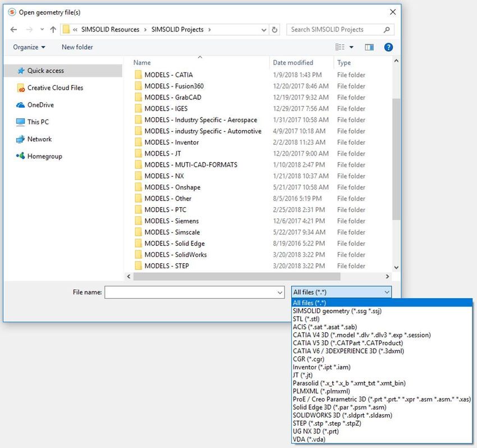Click the horizontal scrollbar right arrow
This screenshot has height=448, width=477.
coord(387,276)
